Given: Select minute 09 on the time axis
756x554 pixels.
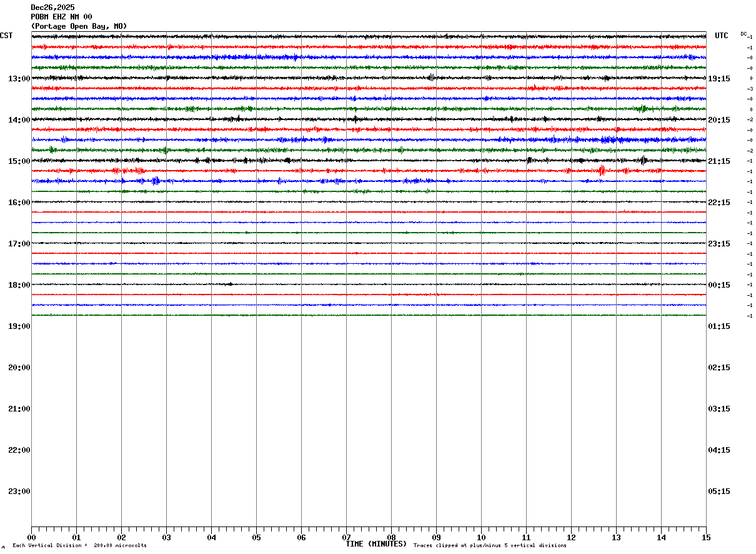Looking at the screenshot, I should 436,538.
